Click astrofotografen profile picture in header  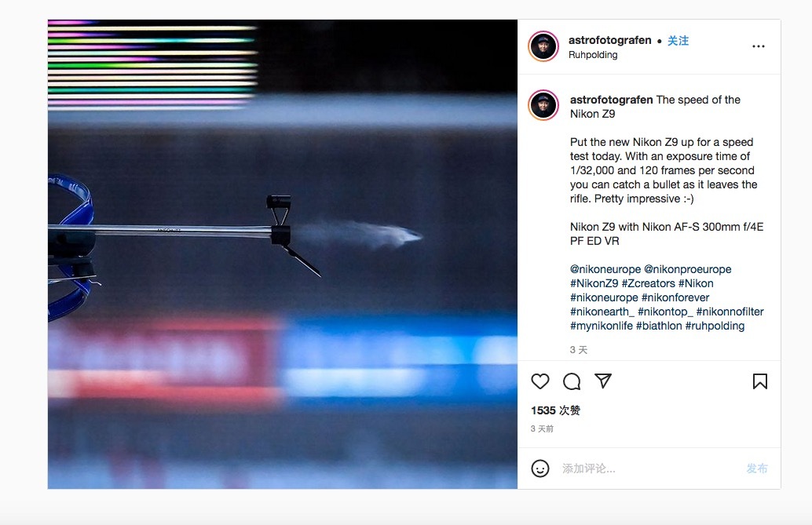tap(543, 46)
